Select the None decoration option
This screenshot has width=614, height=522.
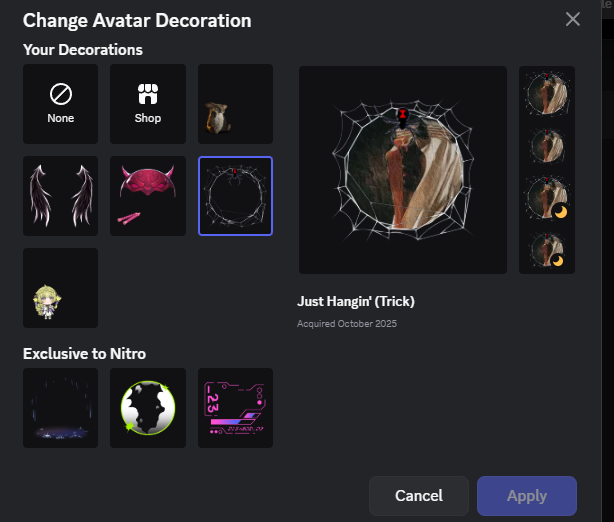coord(60,102)
